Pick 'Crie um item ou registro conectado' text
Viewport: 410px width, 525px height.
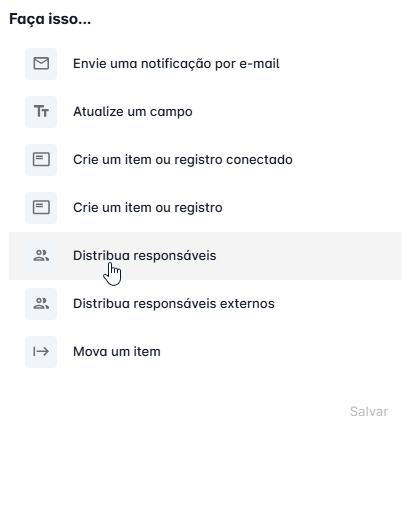[x=183, y=159]
